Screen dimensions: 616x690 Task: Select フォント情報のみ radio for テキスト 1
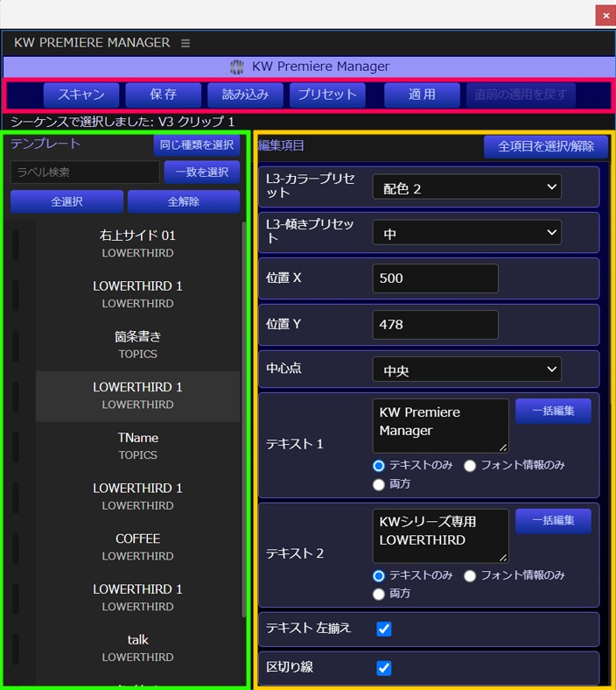point(470,466)
